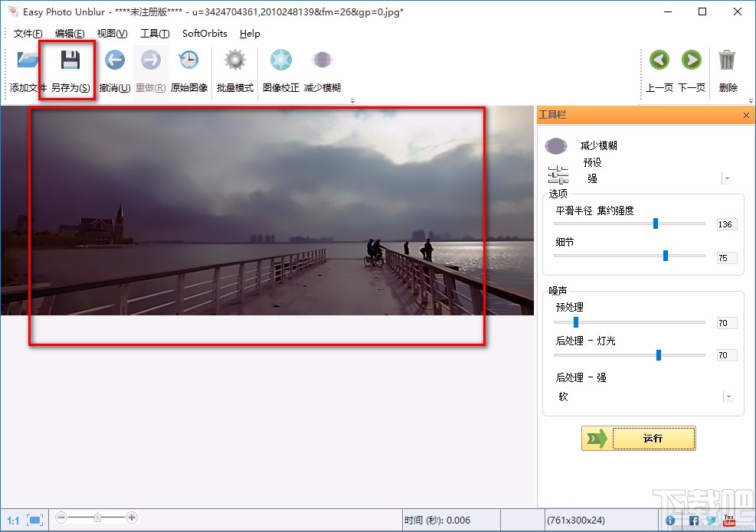
Task: Activate 批量模式 batch mode
Action: (234, 60)
